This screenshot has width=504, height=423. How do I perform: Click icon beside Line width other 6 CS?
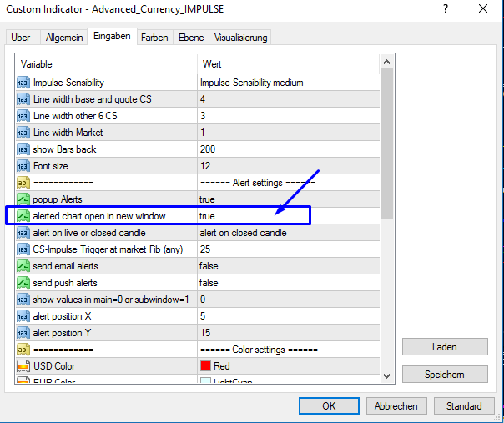coord(23,116)
